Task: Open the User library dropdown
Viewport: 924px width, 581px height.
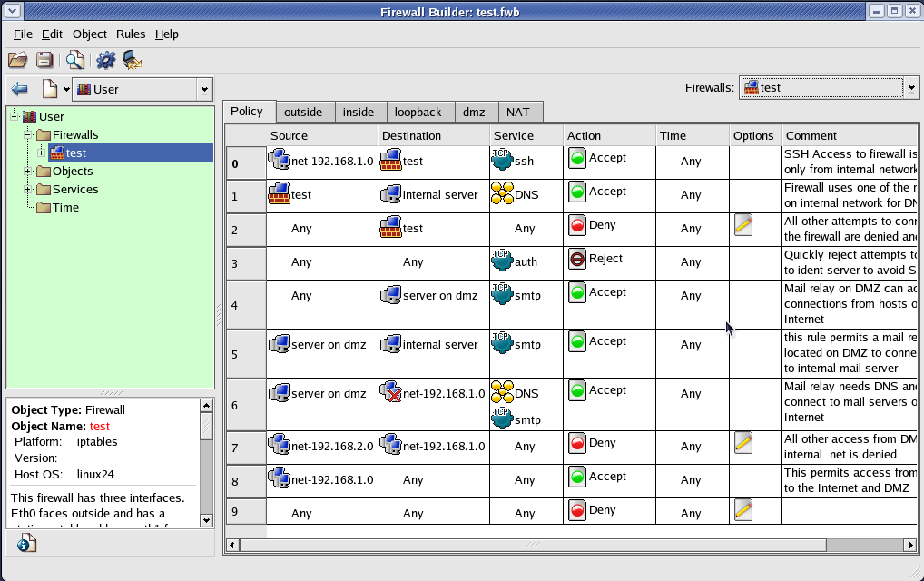Action: (x=204, y=90)
